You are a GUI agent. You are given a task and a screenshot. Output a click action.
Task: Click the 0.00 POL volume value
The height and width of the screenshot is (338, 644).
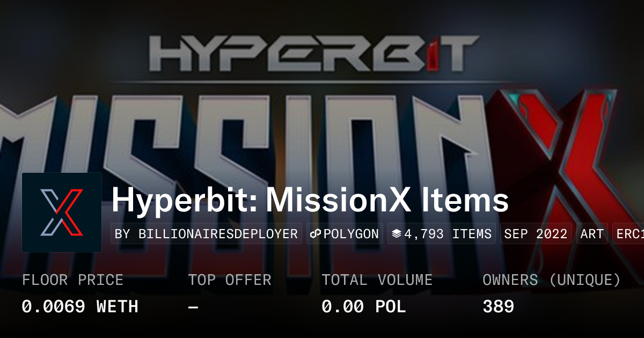(364, 307)
